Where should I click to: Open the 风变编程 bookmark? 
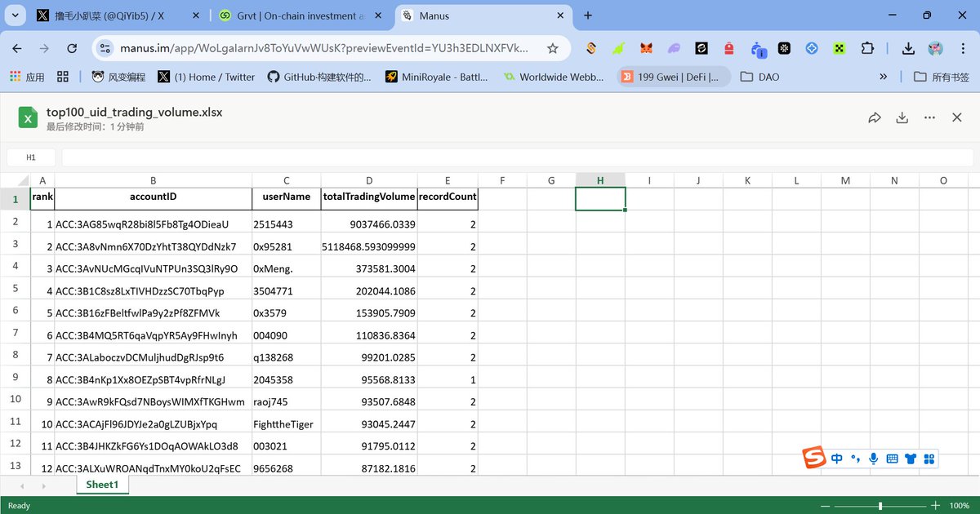tap(118, 77)
